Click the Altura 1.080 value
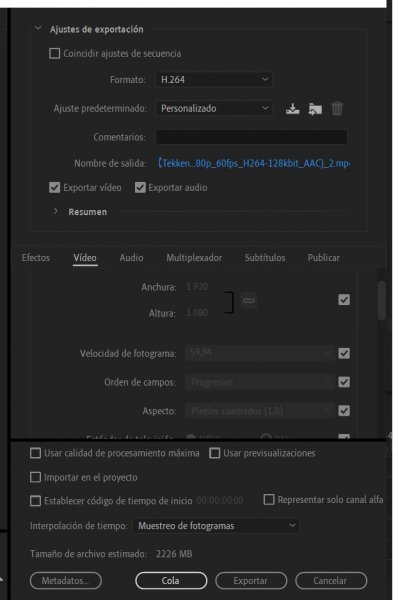398x600 pixels. [x=197, y=313]
